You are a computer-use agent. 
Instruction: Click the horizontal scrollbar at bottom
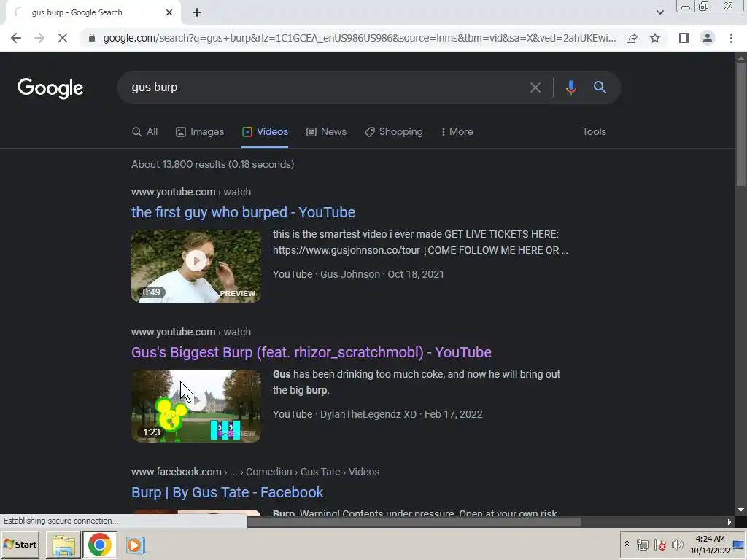pyautogui.click(x=414, y=522)
